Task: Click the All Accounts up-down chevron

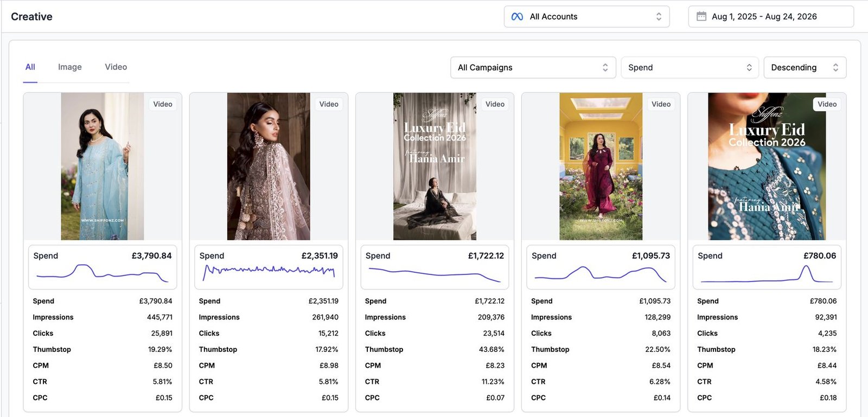Action: tap(659, 17)
